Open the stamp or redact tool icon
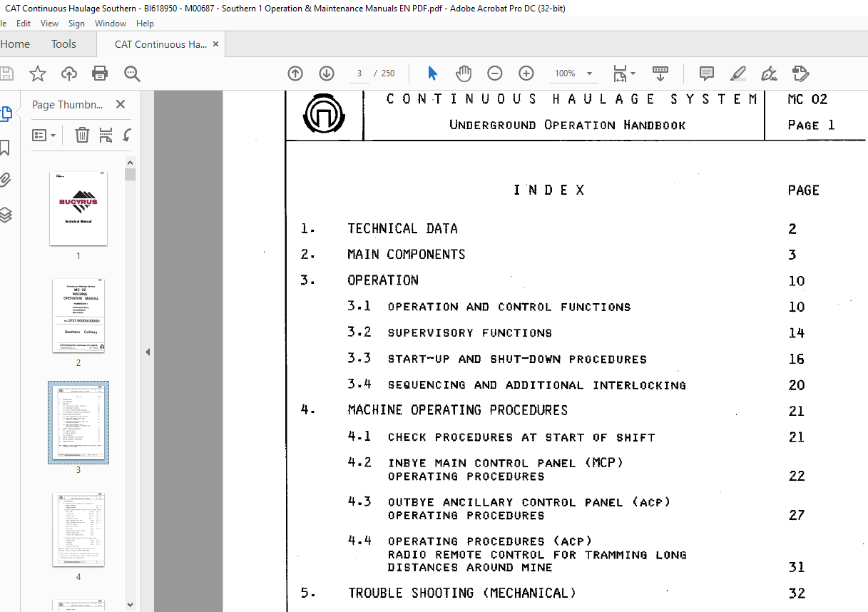 click(x=800, y=73)
